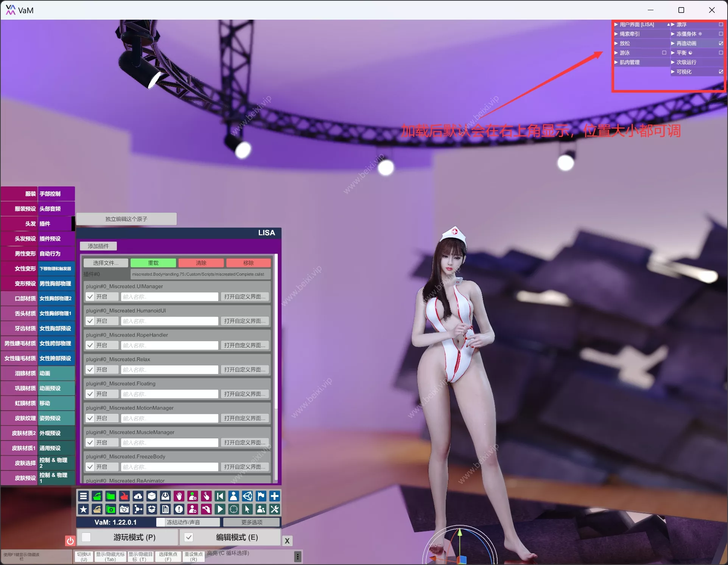Expand the 肌肉管理 row arrow

coord(616,62)
